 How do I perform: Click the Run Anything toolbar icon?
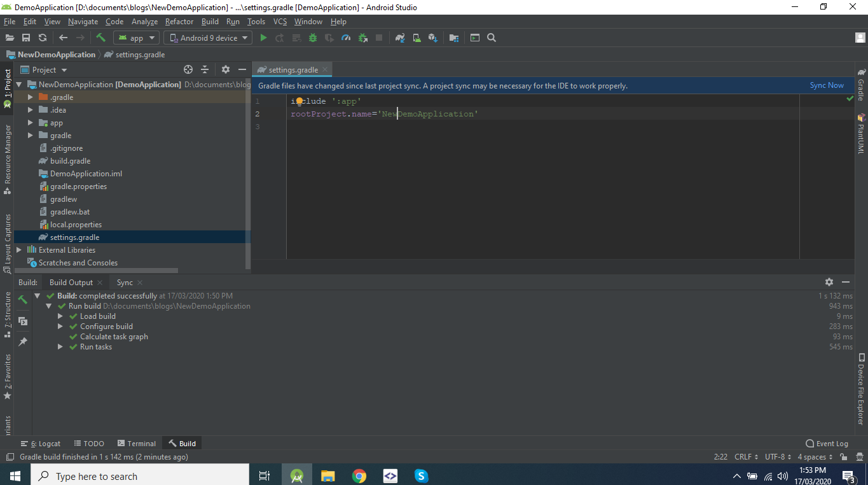tap(475, 38)
